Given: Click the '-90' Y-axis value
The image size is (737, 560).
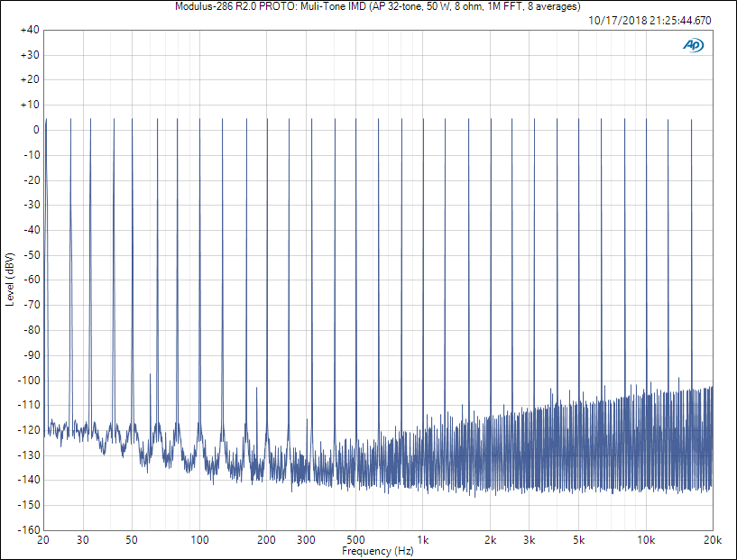Looking at the screenshot, I should (32, 355).
